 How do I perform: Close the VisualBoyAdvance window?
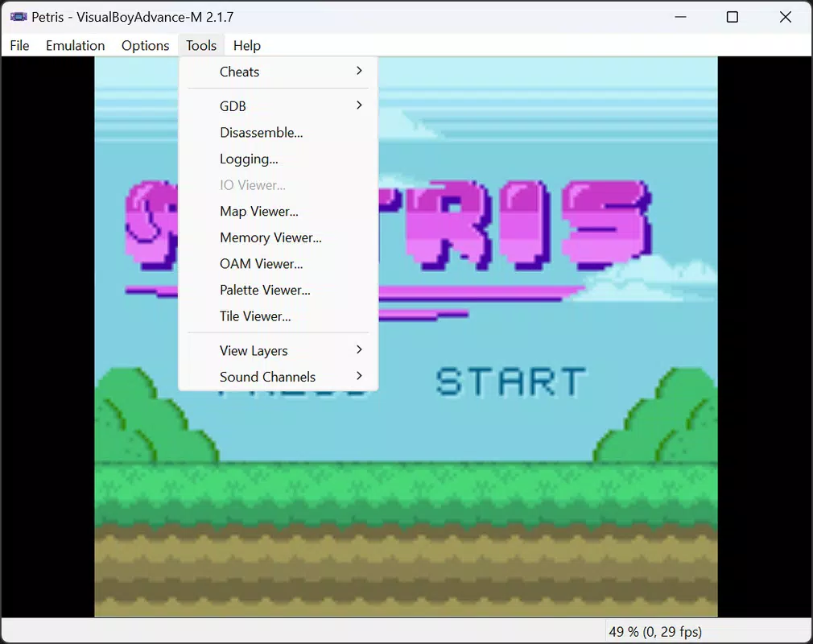(x=785, y=17)
